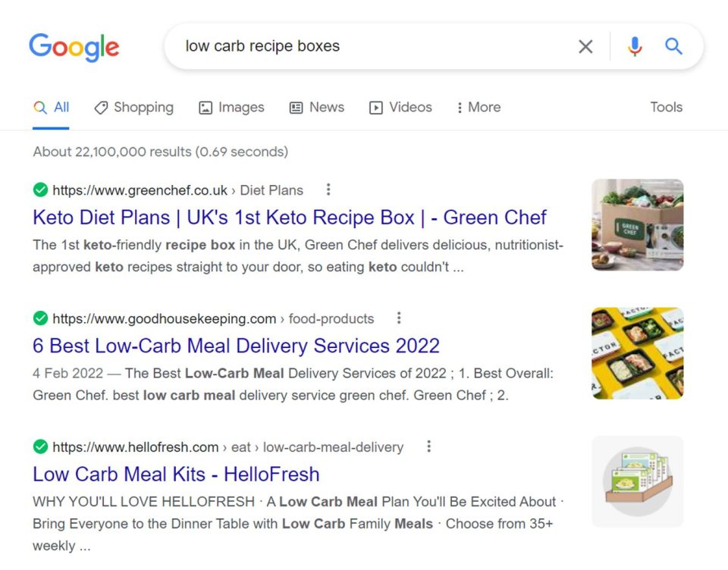Open the Keto Diet Plans Green Chef link

point(288,218)
